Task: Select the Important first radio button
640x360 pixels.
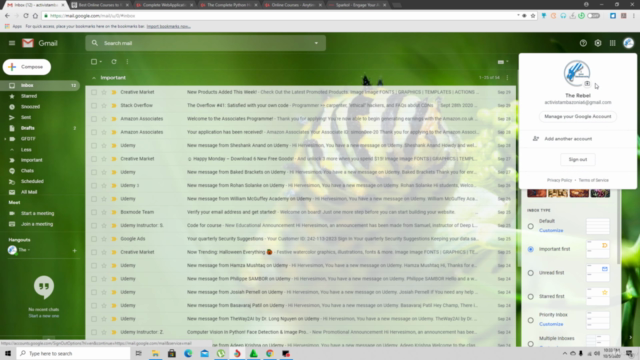Action: tap(530, 249)
